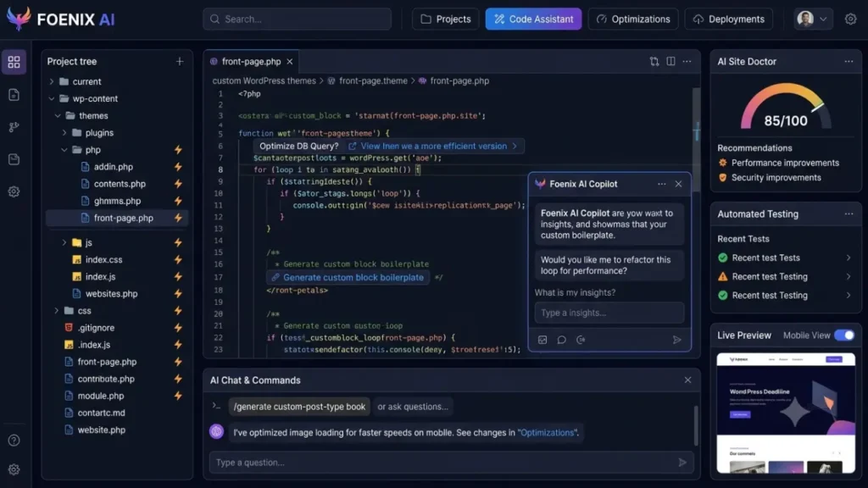
Task: Send the question in AI Chat
Action: (682, 463)
